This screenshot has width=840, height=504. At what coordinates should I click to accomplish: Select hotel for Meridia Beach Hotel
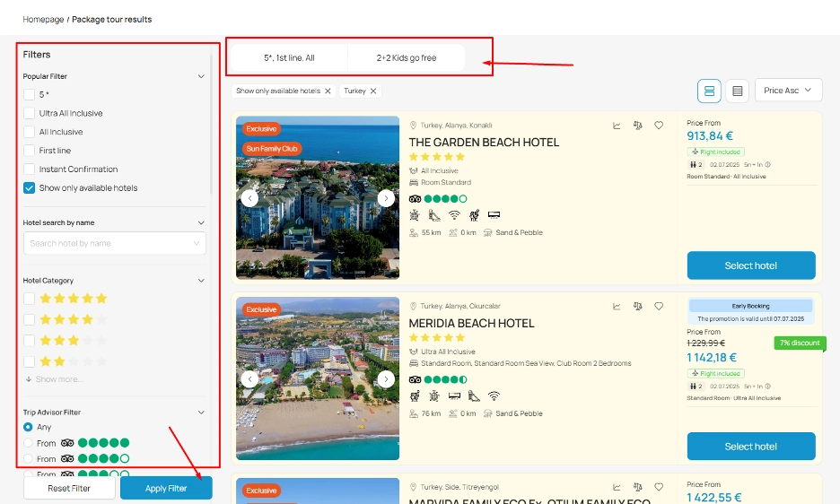[751, 447]
